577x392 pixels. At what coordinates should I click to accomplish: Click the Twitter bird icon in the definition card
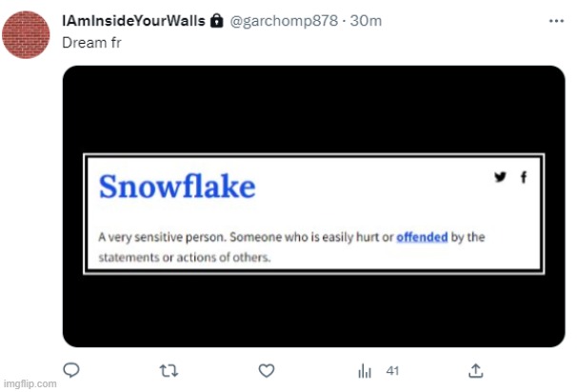coord(499,176)
